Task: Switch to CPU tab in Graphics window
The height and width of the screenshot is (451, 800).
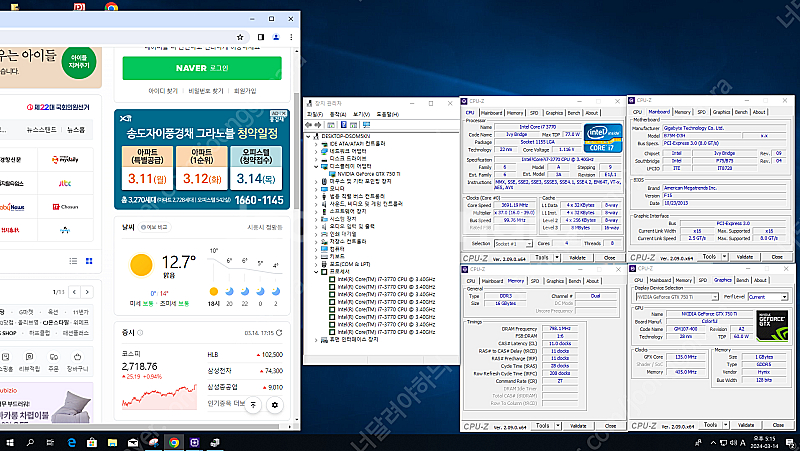Action: 638,280
